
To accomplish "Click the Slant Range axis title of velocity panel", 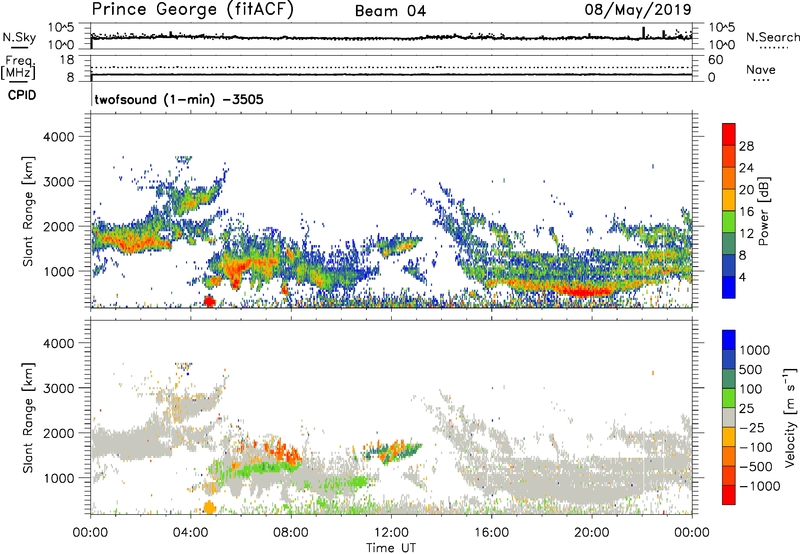I will pyautogui.click(x=28, y=417).
